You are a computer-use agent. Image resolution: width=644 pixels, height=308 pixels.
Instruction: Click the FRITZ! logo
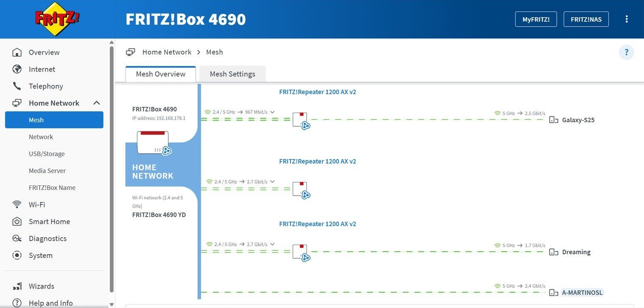(x=57, y=19)
